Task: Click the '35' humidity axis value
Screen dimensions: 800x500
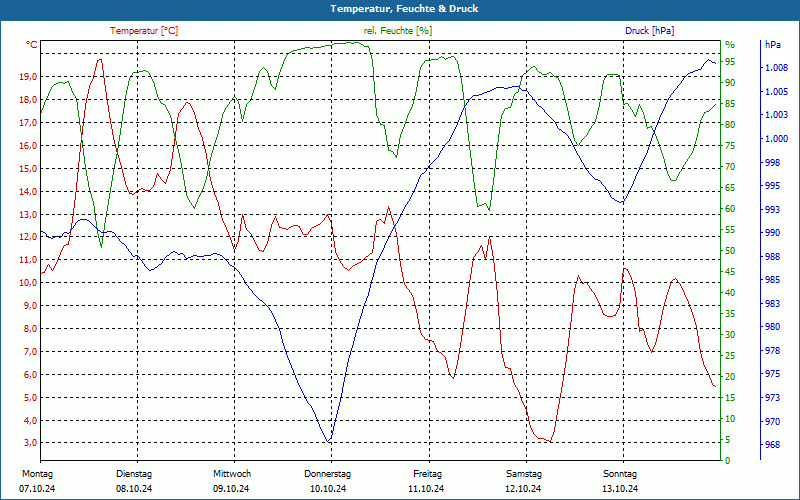Action: (x=730, y=314)
